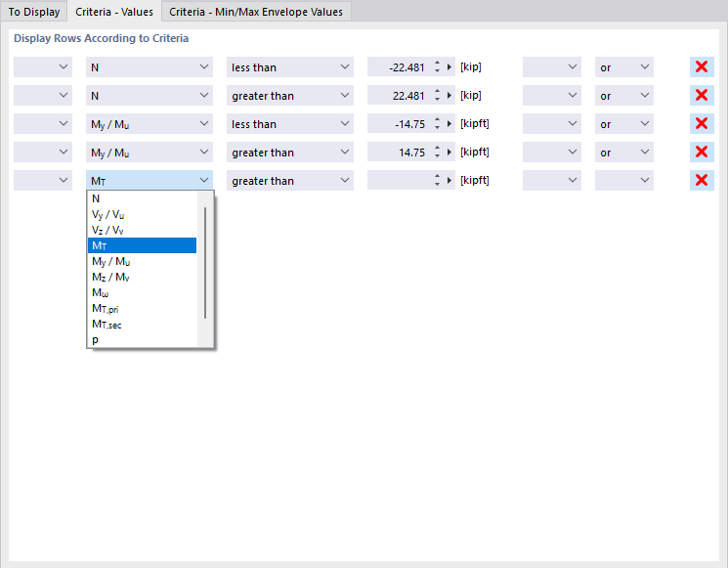Open 'or' logic dropdown in third row
The height and width of the screenshot is (568, 728).
(x=624, y=123)
